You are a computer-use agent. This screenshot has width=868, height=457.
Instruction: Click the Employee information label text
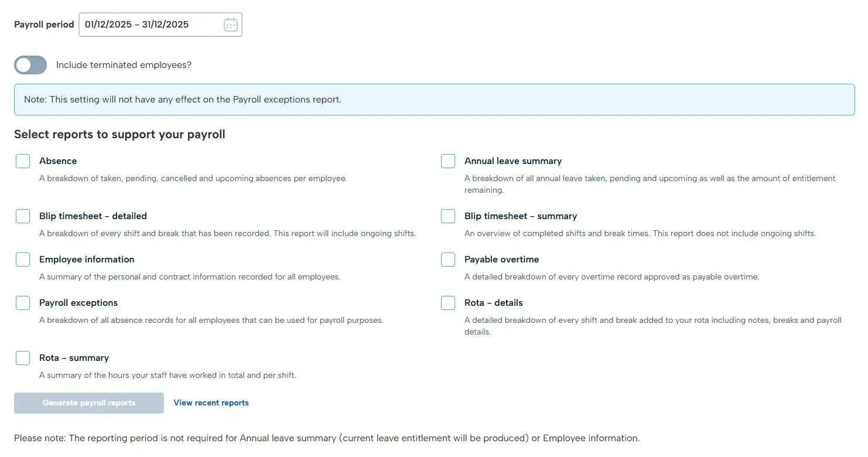tap(87, 260)
